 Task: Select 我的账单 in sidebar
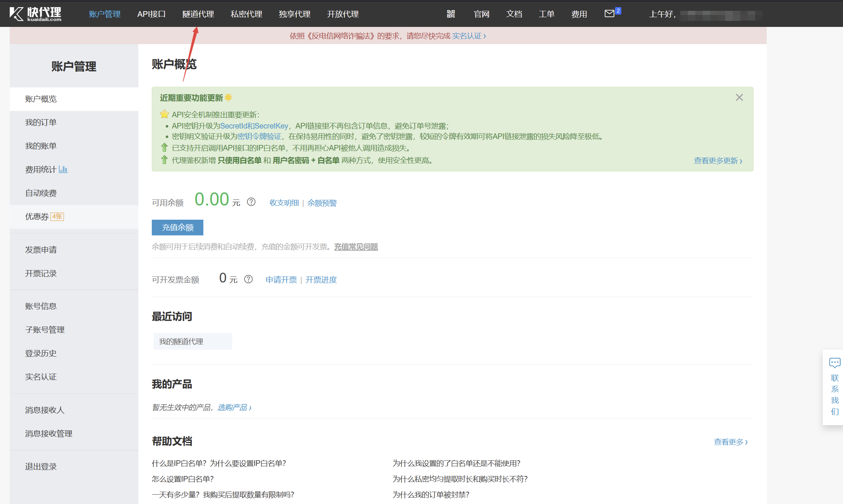click(74, 146)
